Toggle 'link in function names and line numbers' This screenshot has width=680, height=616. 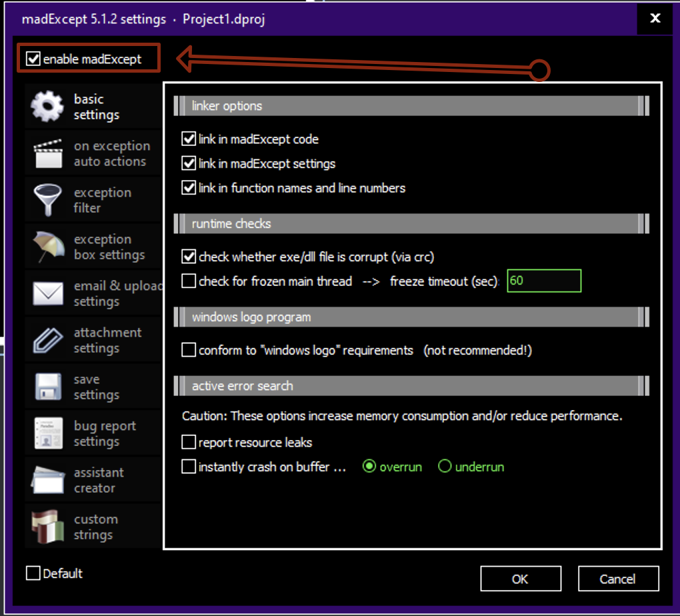click(x=189, y=188)
